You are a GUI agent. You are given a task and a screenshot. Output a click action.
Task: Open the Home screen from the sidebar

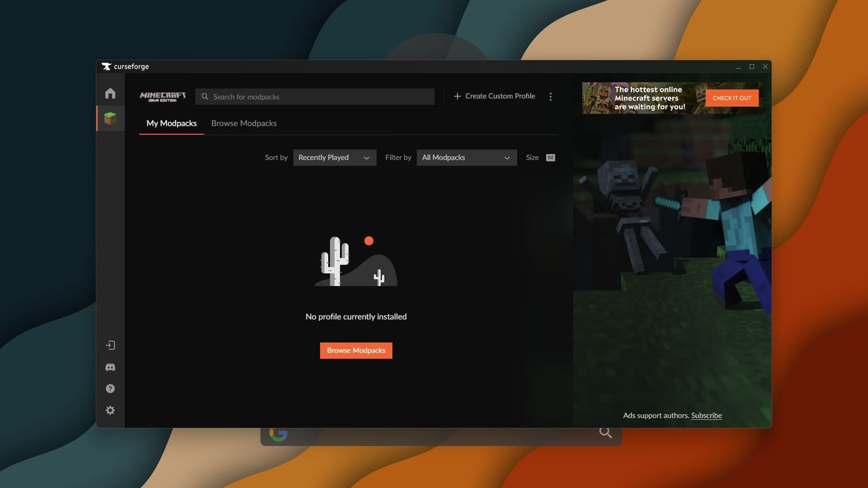[110, 93]
